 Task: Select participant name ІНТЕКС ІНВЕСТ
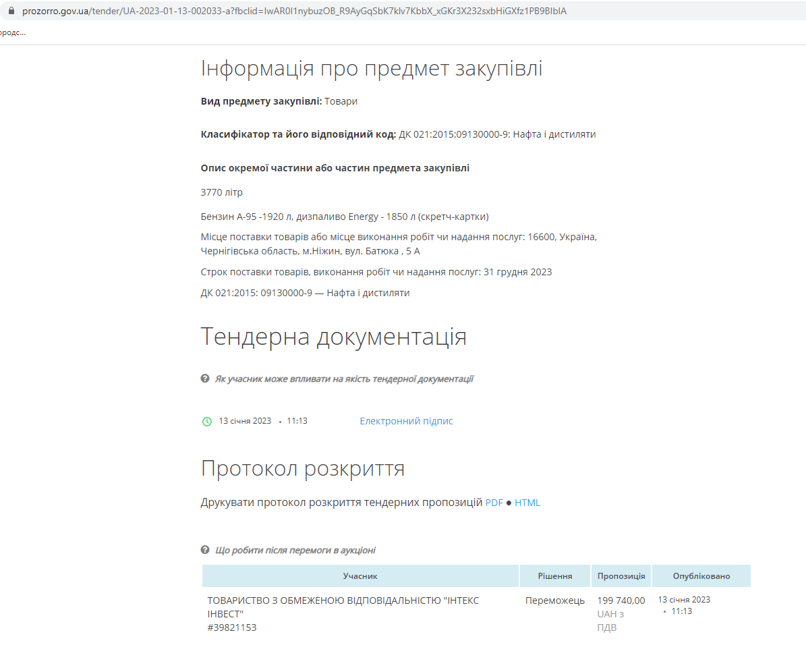(x=343, y=607)
